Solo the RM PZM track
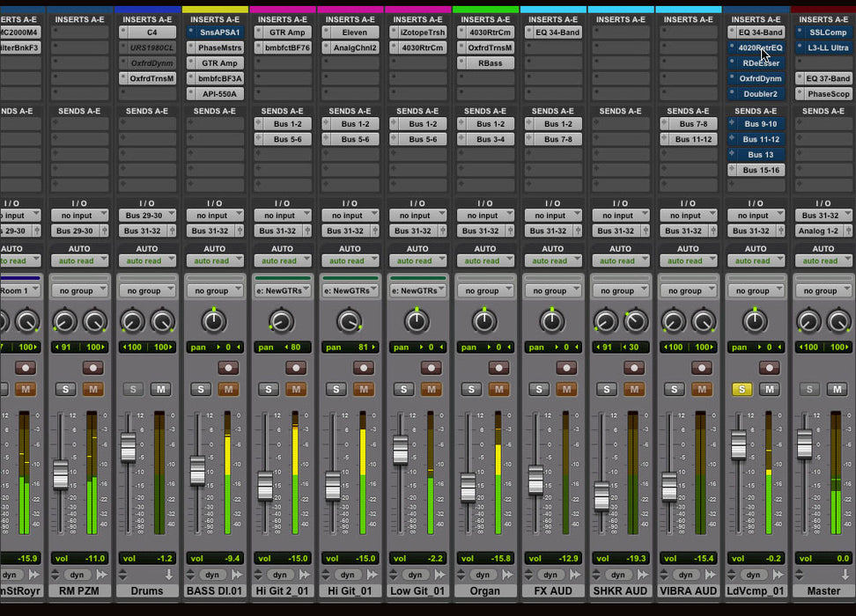Image resolution: width=856 pixels, height=616 pixels. [65, 389]
